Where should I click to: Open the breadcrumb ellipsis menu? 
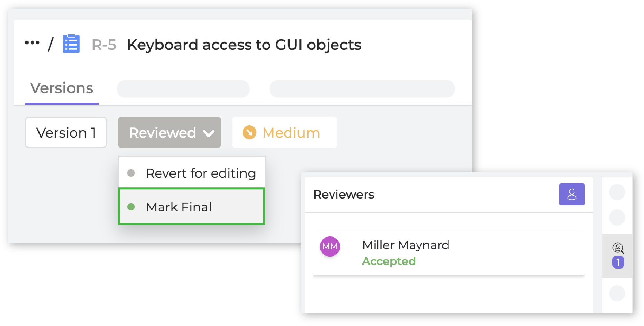[32, 43]
